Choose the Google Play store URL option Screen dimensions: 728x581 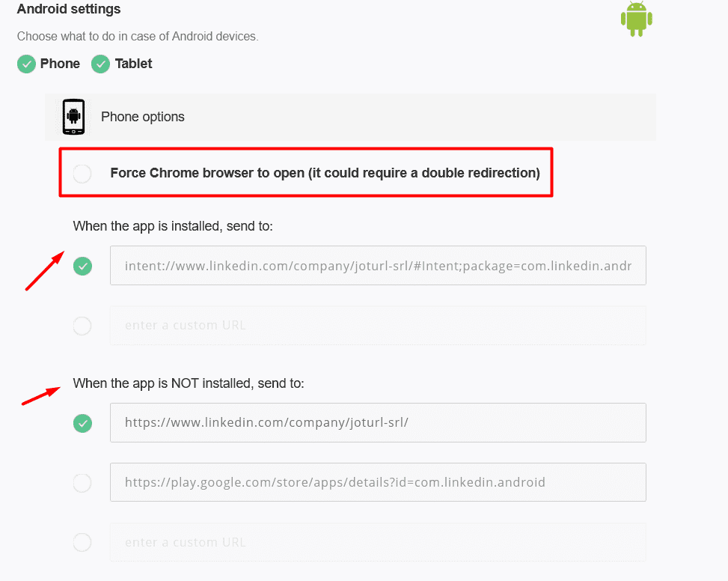point(82,482)
